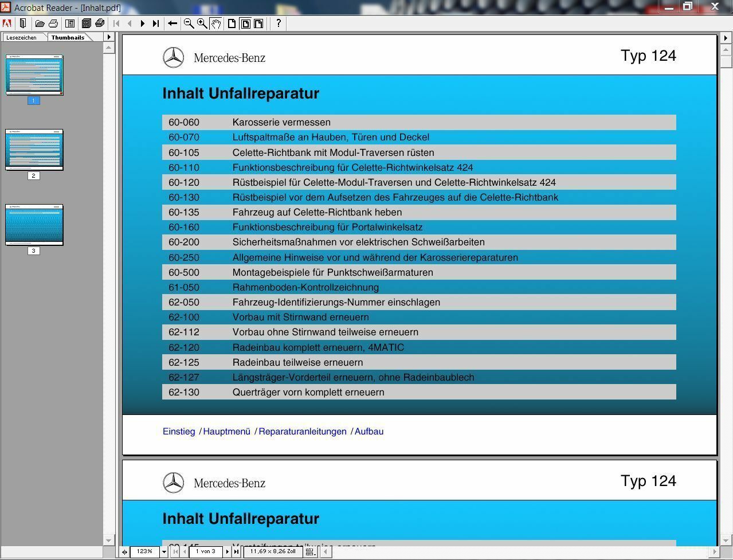Open the navigation panel flyout menu arrow

pyautogui.click(x=109, y=37)
